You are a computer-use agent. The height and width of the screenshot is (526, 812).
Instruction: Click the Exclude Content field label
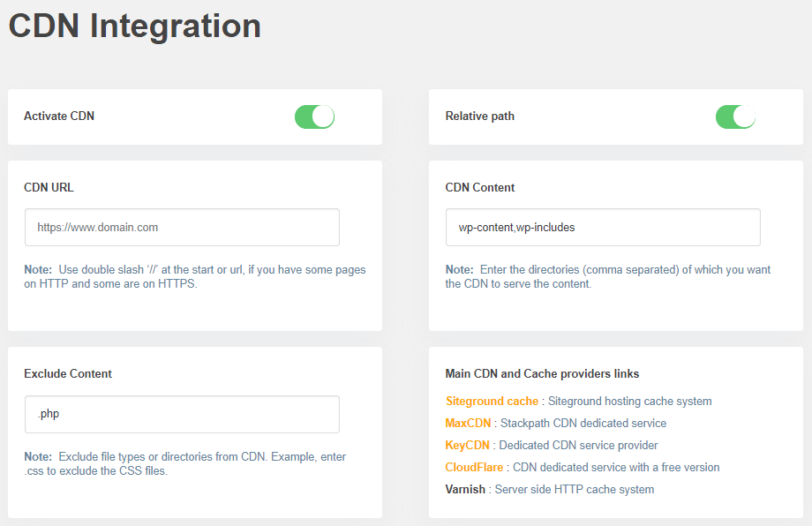(68, 373)
